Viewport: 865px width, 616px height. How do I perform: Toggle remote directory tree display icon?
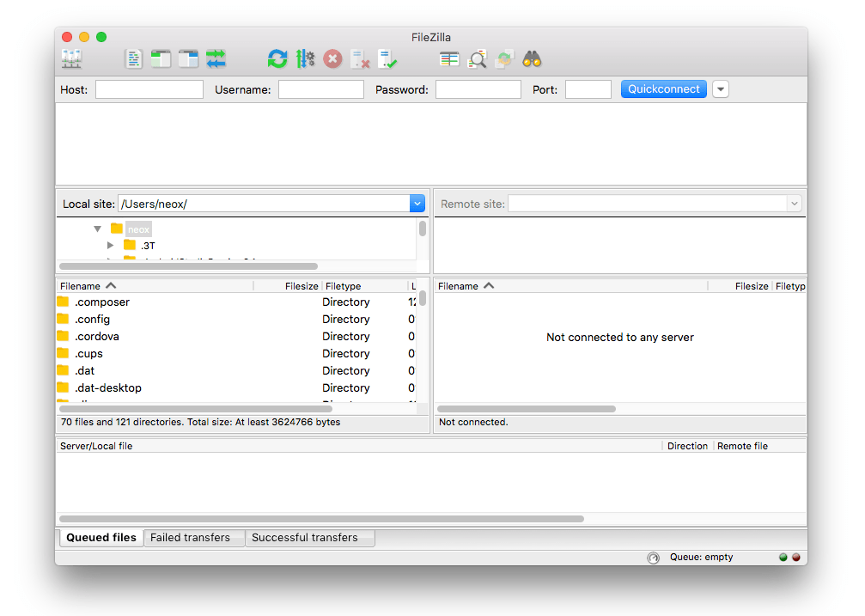188,58
